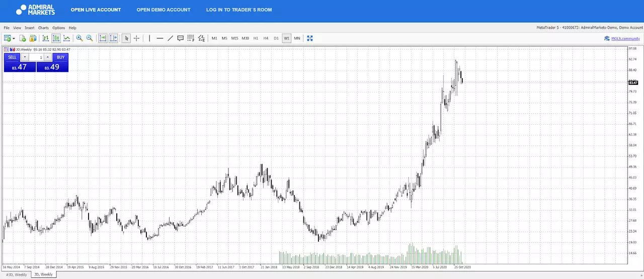644x279 pixels.
Task: Open the new order dollar icon
Action: [x=33, y=38]
